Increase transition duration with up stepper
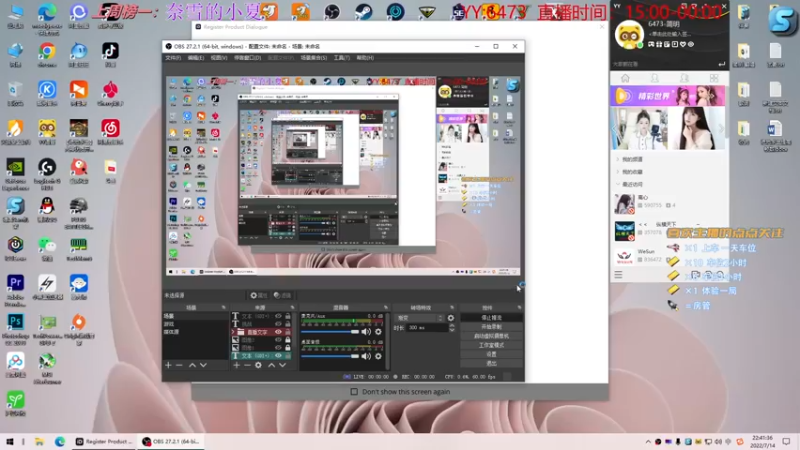This screenshot has width=800, height=450. [x=452, y=326]
